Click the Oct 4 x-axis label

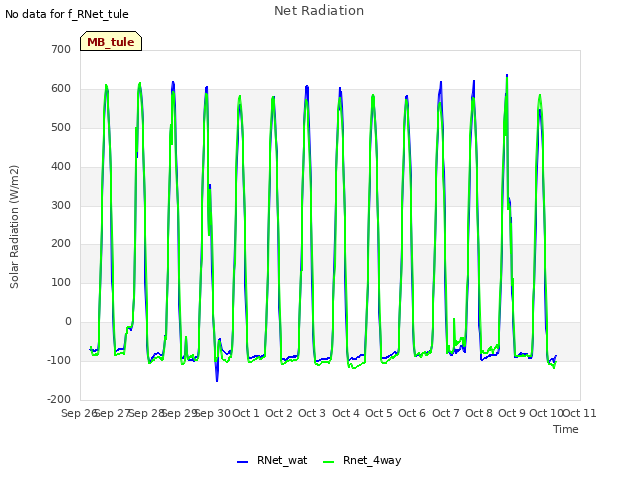(x=346, y=413)
